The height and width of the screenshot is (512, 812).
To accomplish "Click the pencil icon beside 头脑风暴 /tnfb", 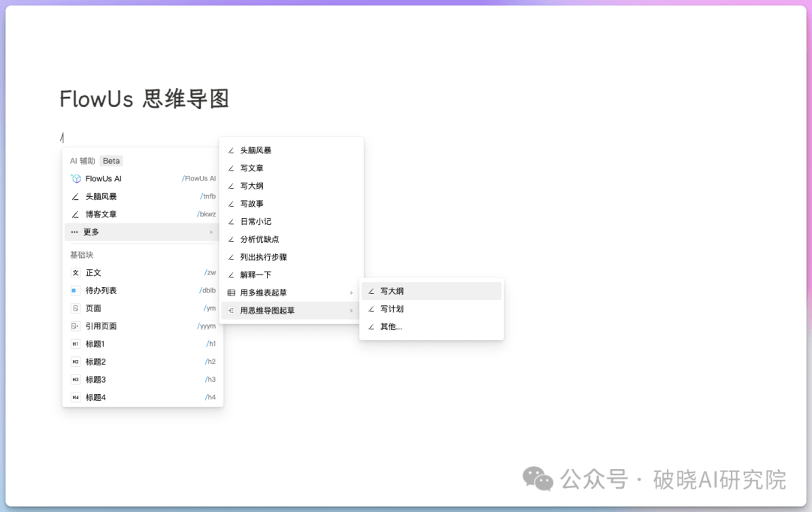I will (x=76, y=197).
